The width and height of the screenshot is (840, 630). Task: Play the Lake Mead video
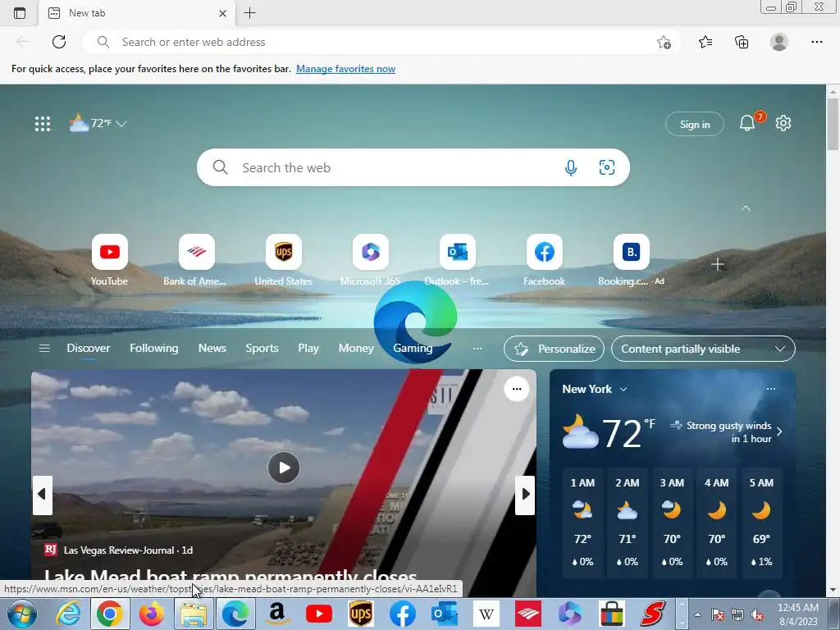(x=283, y=468)
